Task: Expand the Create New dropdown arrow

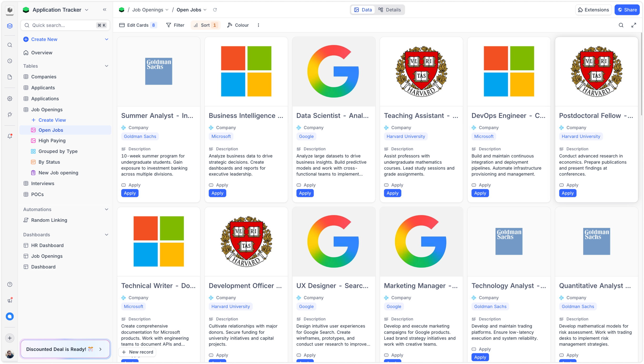Action: click(106, 39)
